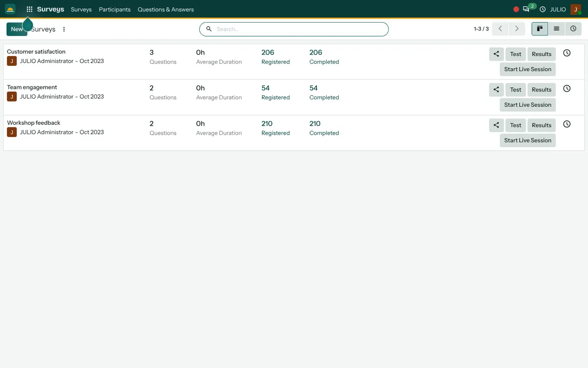Image resolution: width=588 pixels, height=368 pixels.
Task: Open the Surveys actions kebab menu
Action: (x=64, y=29)
